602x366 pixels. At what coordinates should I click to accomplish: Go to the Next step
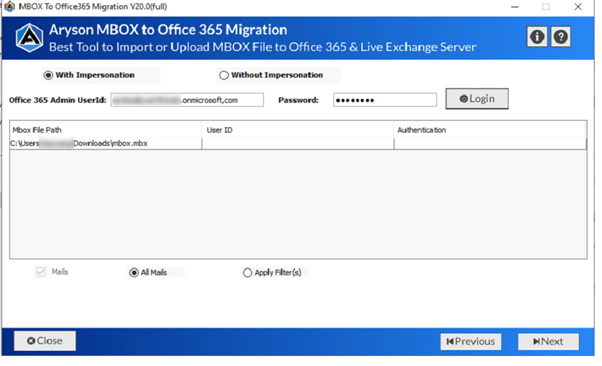click(x=548, y=341)
